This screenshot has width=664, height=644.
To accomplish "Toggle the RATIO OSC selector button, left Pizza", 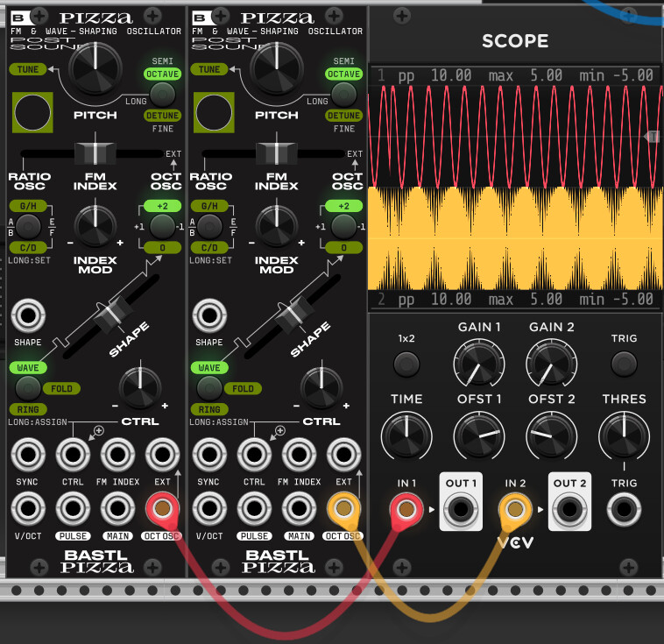I will [28, 226].
